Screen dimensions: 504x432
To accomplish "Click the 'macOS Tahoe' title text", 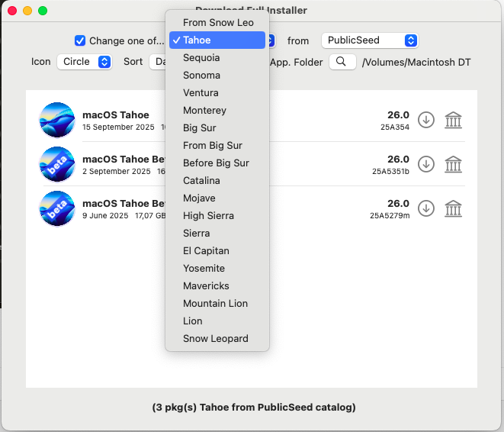I will [116, 114].
